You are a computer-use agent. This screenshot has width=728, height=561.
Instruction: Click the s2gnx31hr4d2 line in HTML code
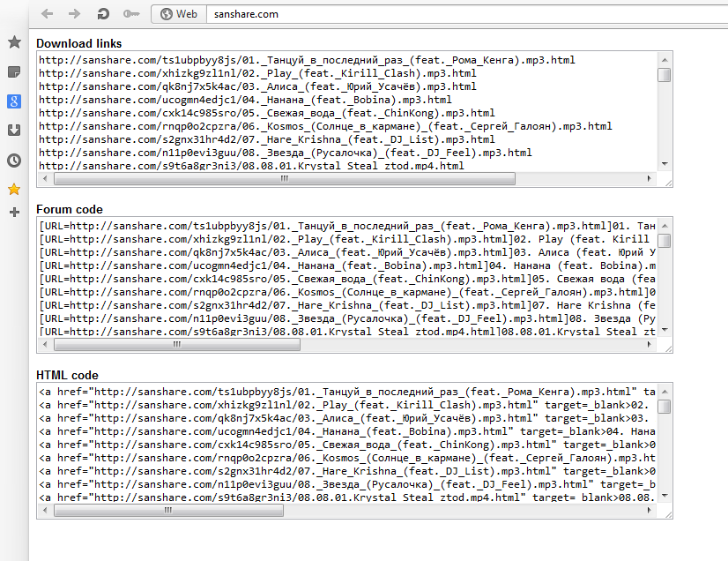pos(347,471)
